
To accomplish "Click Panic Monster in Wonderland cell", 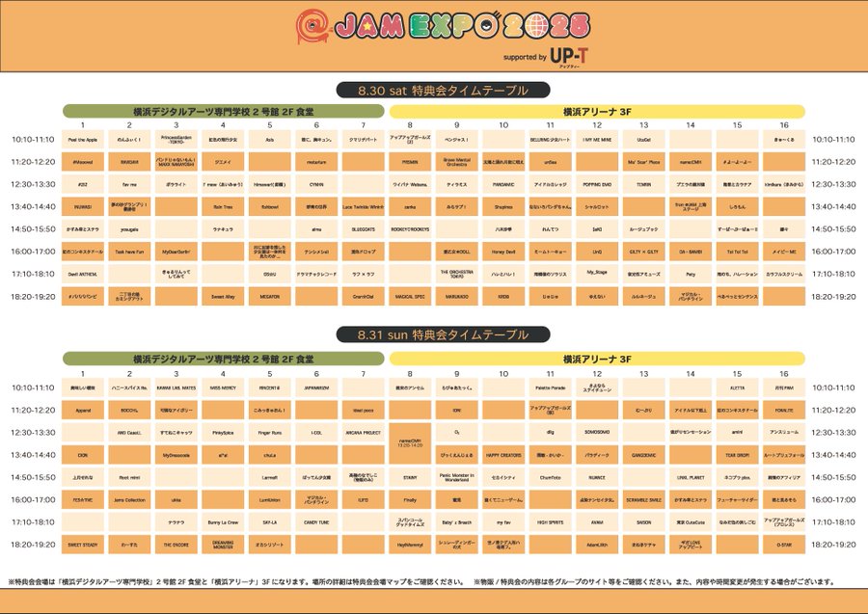I will pos(457,477).
